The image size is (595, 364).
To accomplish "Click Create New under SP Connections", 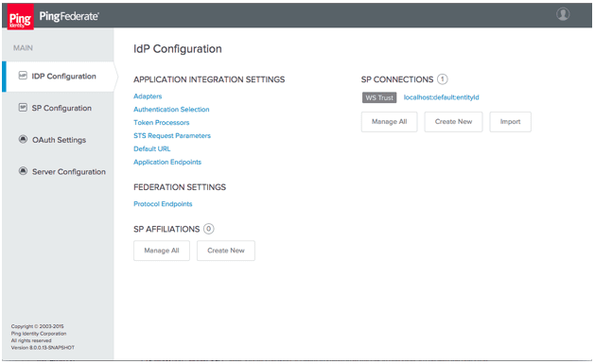I will 453,122.
